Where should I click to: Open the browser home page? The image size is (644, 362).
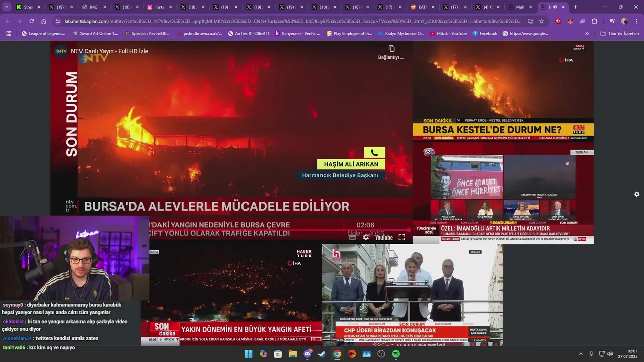tap(44, 21)
